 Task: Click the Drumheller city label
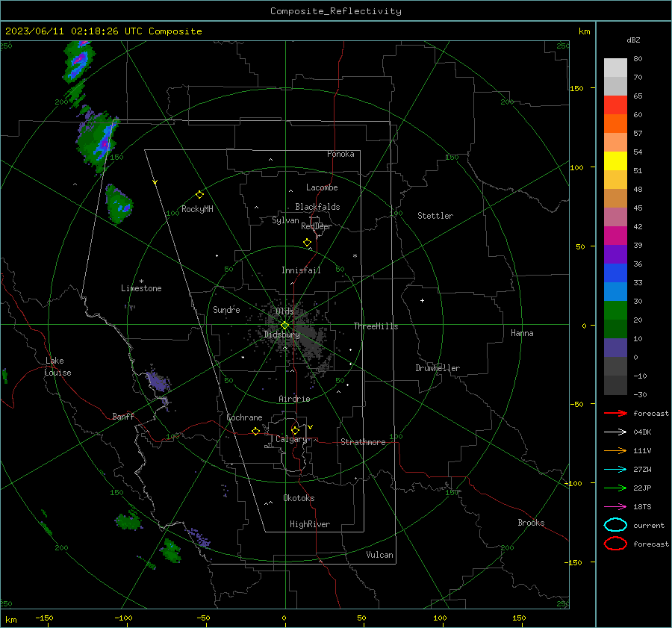pyautogui.click(x=438, y=368)
